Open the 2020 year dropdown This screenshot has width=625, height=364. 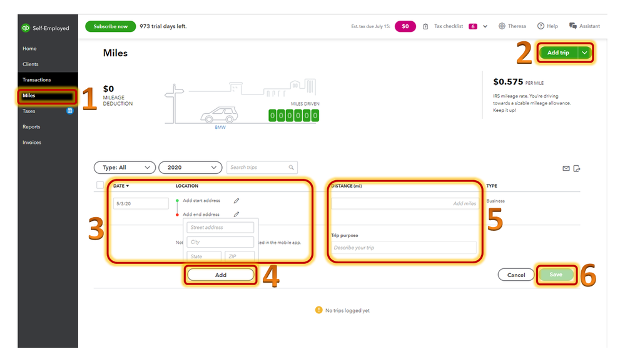(x=190, y=168)
